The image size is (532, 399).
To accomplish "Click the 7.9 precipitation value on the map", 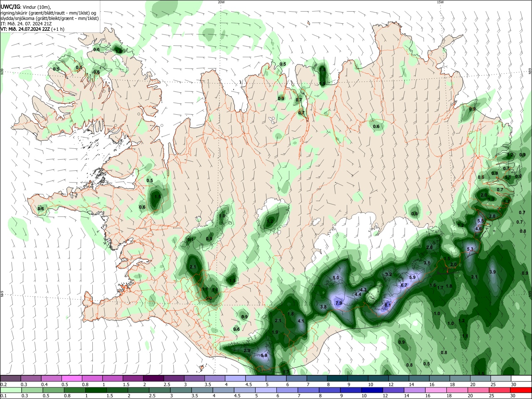I will point(338,303).
